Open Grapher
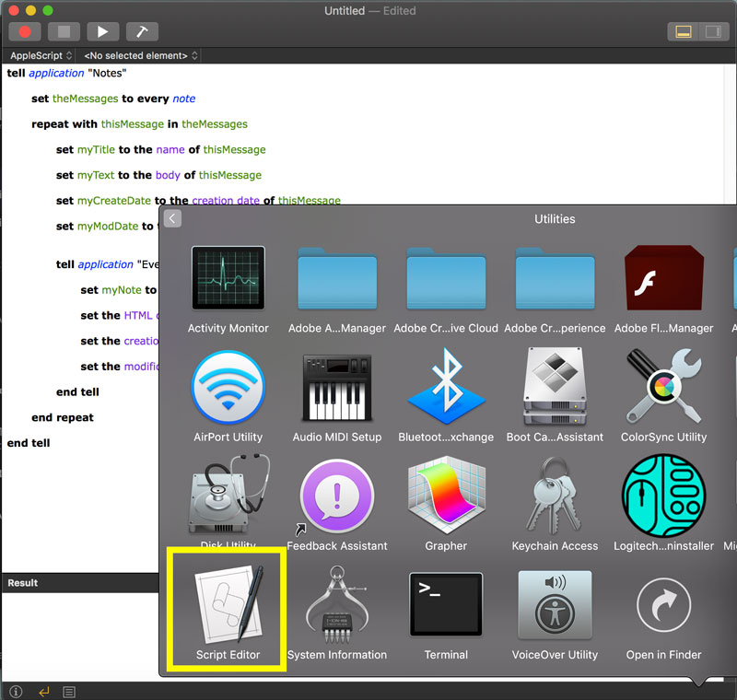Image resolution: width=737 pixels, height=700 pixels. pyautogui.click(x=446, y=505)
